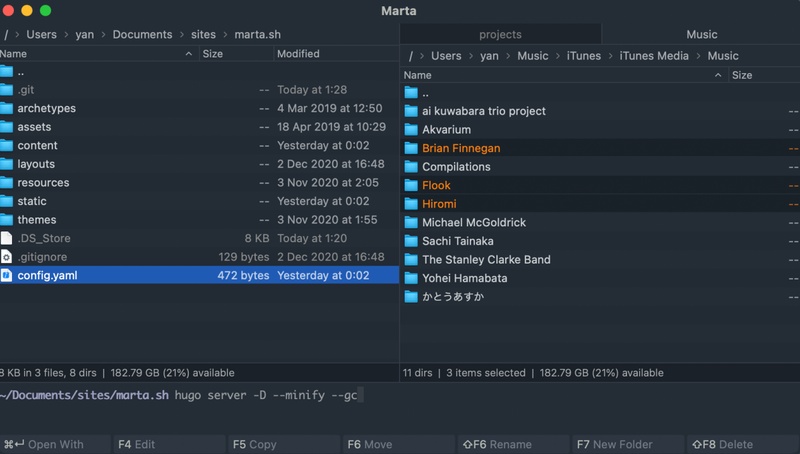This screenshot has height=454, width=800.
Task: Click the Brian Finnegan folder icon
Action: [411, 148]
